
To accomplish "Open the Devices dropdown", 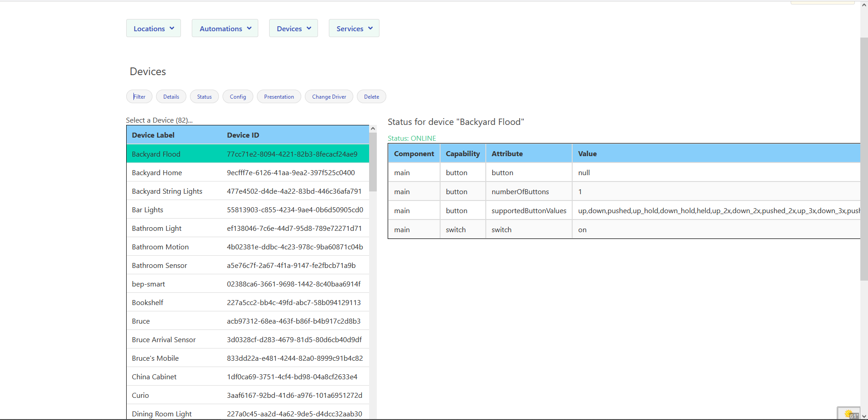I will point(293,28).
